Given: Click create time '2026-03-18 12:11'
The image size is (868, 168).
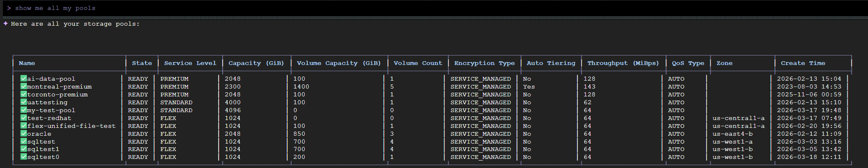Looking at the screenshot, I should pos(809,157).
